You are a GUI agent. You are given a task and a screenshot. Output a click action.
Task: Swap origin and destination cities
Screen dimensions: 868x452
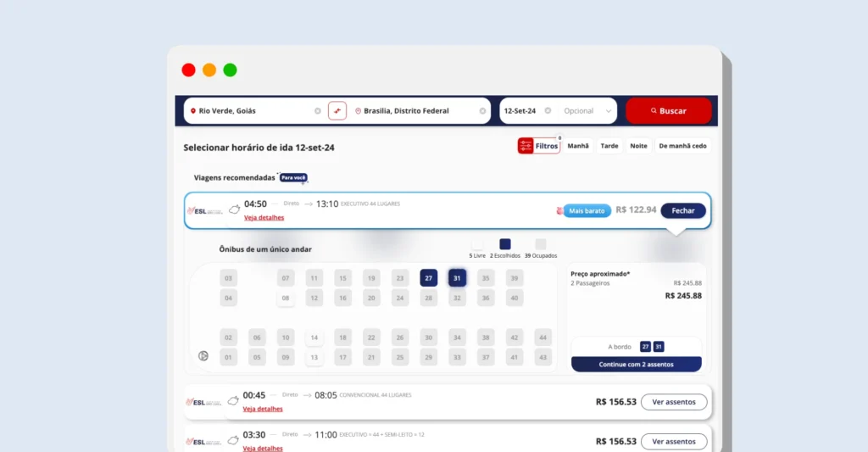click(337, 111)
